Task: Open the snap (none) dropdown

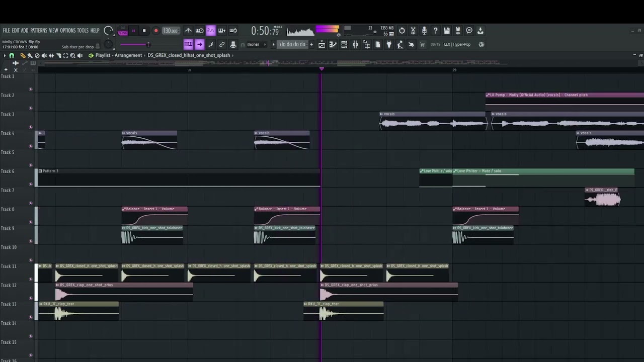Action: tap(257, 44)
